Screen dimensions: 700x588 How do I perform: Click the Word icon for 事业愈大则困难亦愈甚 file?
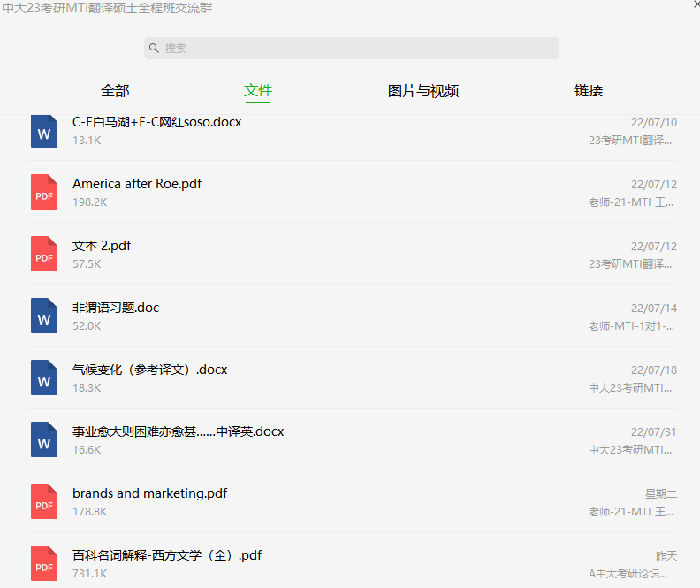pos(44,439)
